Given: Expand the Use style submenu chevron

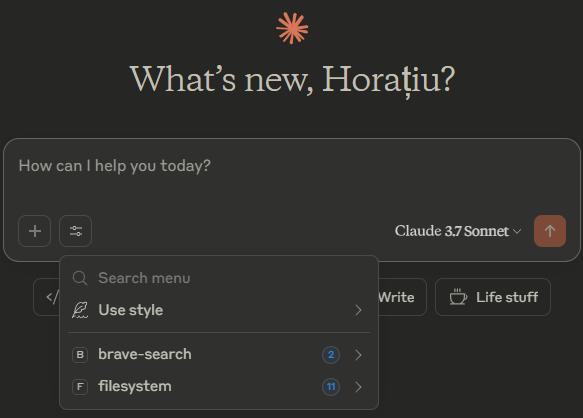Looking at the screenshot, I should (358, 310).
